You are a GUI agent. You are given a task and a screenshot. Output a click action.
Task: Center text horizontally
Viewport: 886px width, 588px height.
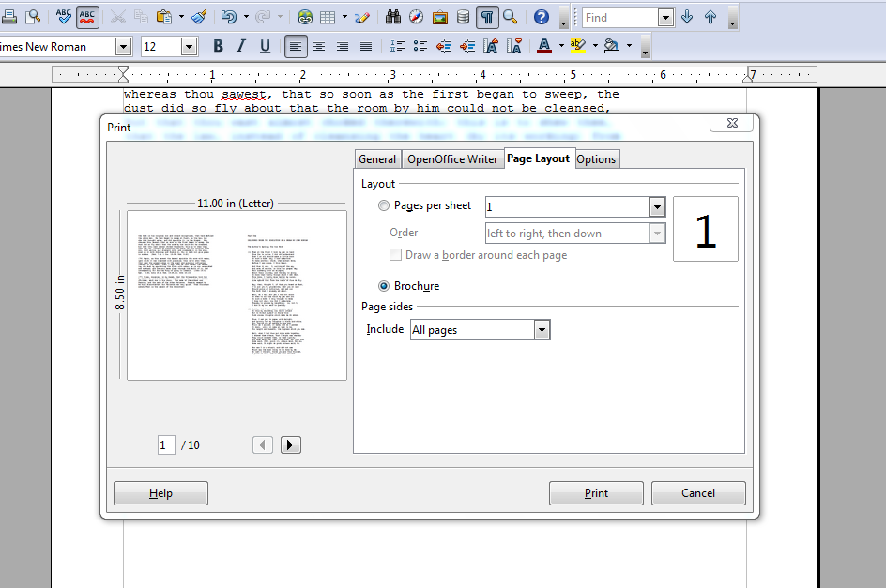319,46
